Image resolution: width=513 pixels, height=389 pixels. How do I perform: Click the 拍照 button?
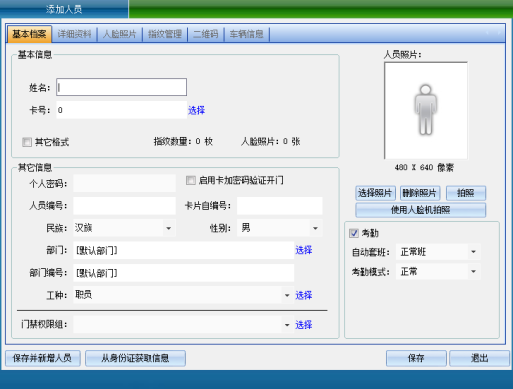coord(466,193)
